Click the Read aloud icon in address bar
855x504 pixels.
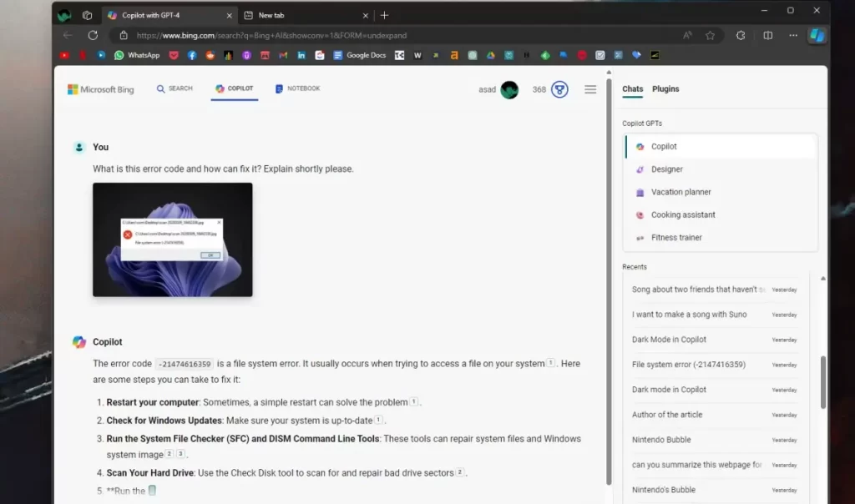pos(687,35)
